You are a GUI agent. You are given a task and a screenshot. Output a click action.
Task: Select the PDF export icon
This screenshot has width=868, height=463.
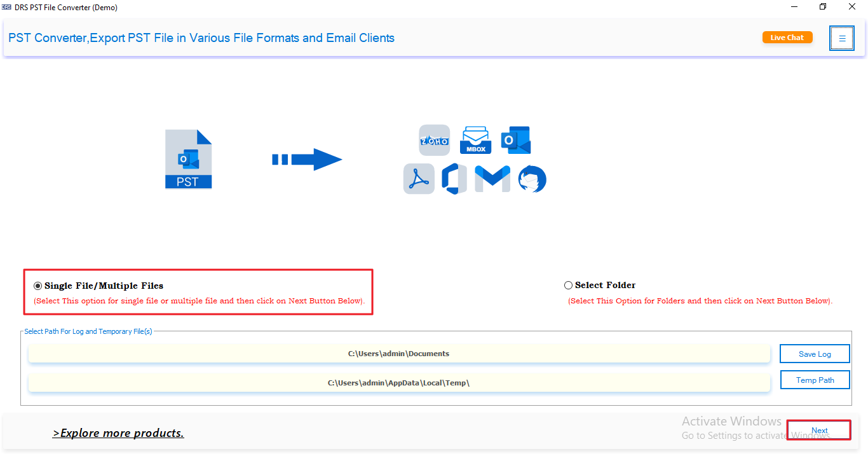[x=419, y=179]
